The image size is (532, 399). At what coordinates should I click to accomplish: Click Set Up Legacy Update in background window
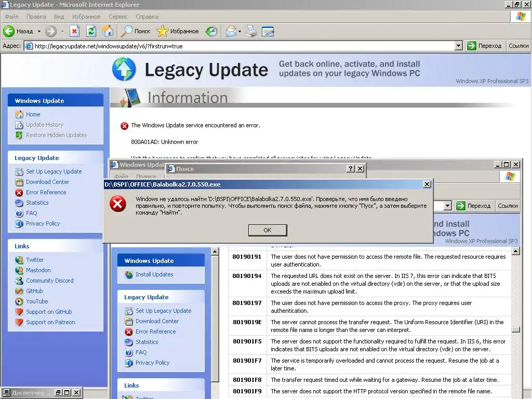coord(164,311)
